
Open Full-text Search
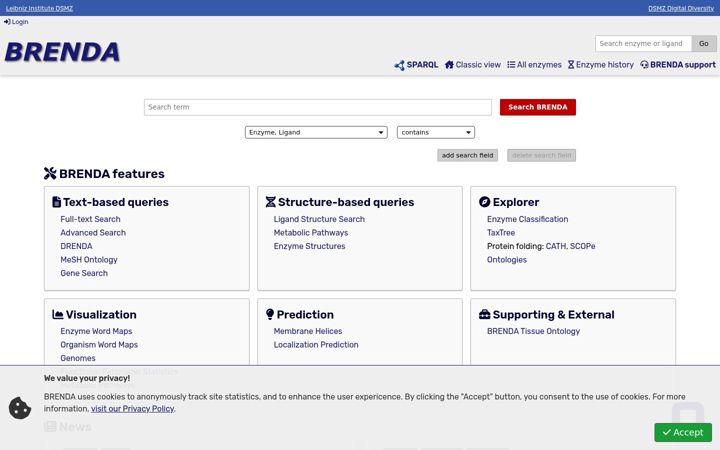coord(90,219)
